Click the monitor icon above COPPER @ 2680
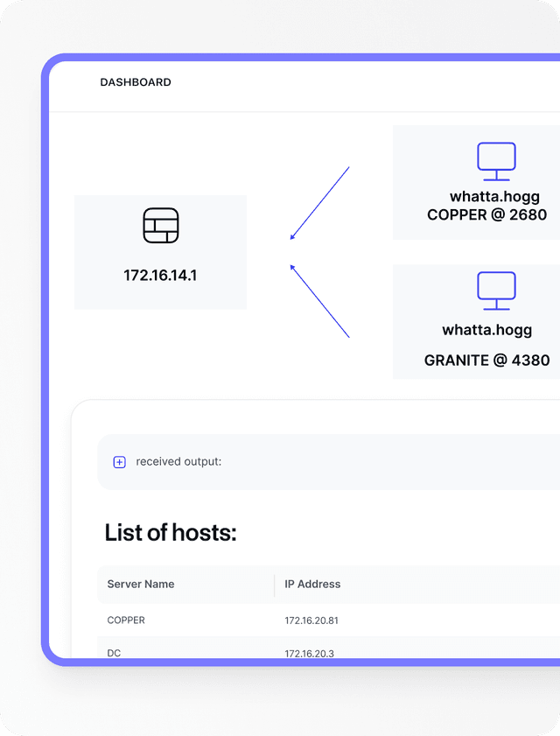 tap(496, 162)
